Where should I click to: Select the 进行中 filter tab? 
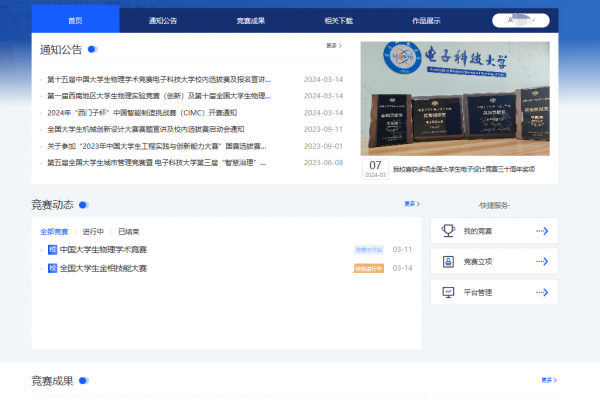tap(93, 232)
